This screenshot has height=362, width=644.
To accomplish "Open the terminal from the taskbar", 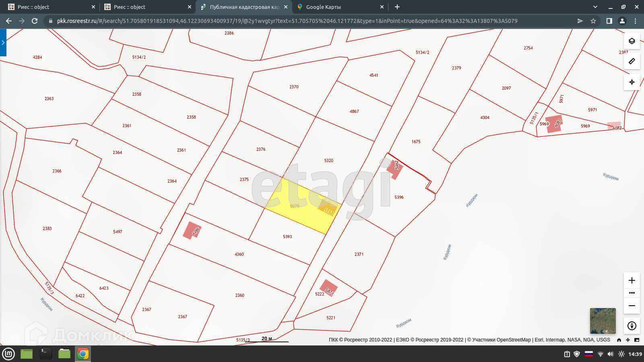I will point(45,354).
